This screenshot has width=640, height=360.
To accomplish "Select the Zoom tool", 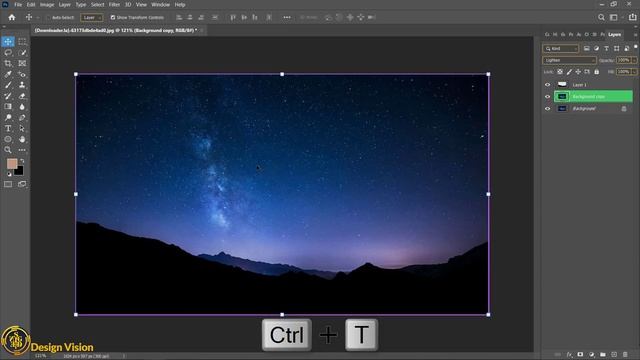I will pos(8,150).
